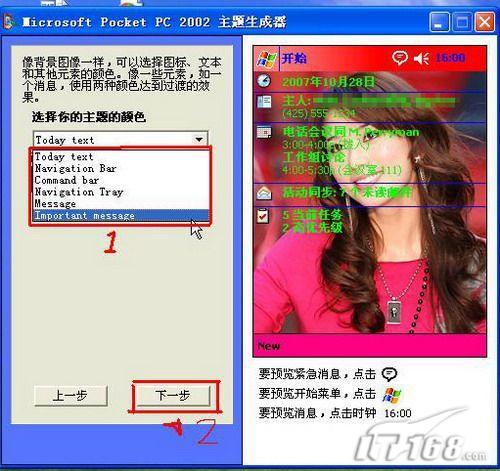500x471 pixels.
Task: Click the 16:00 clock in preview header
Action: [x=450, y=58]
